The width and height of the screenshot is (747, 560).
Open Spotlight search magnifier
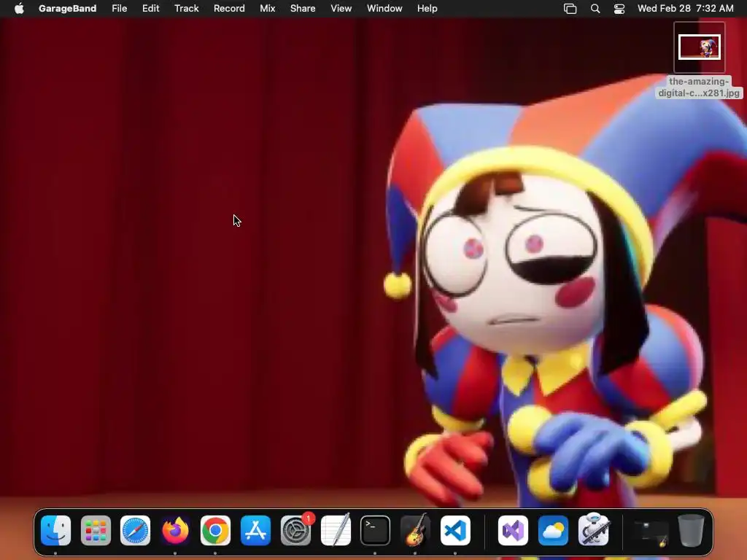coord(595,9)
